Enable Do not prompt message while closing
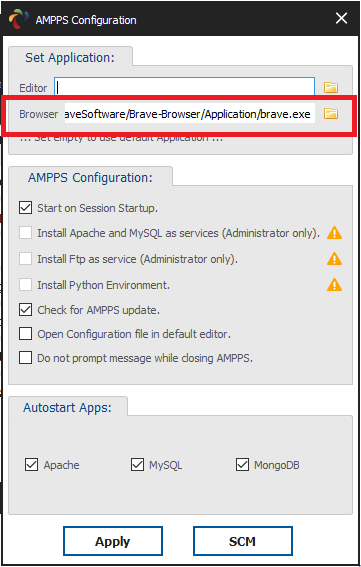This screenshot has width=361, height=567. 25,358
